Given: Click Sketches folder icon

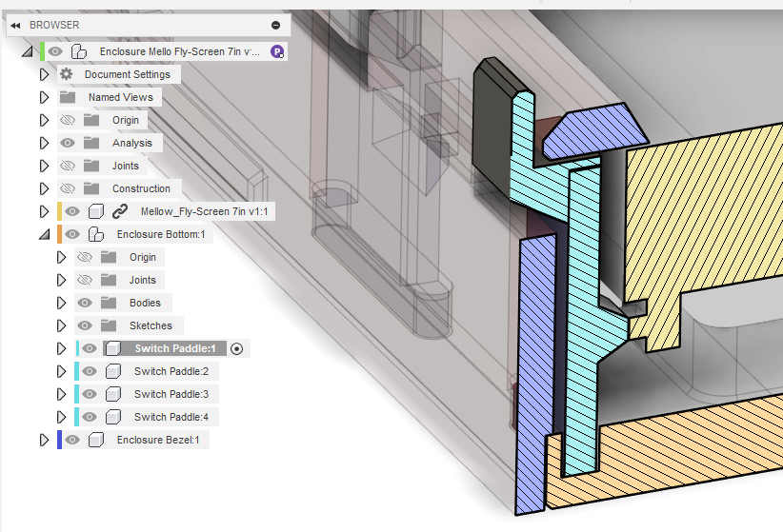Looking at the screenshot, I should [109, 325].
